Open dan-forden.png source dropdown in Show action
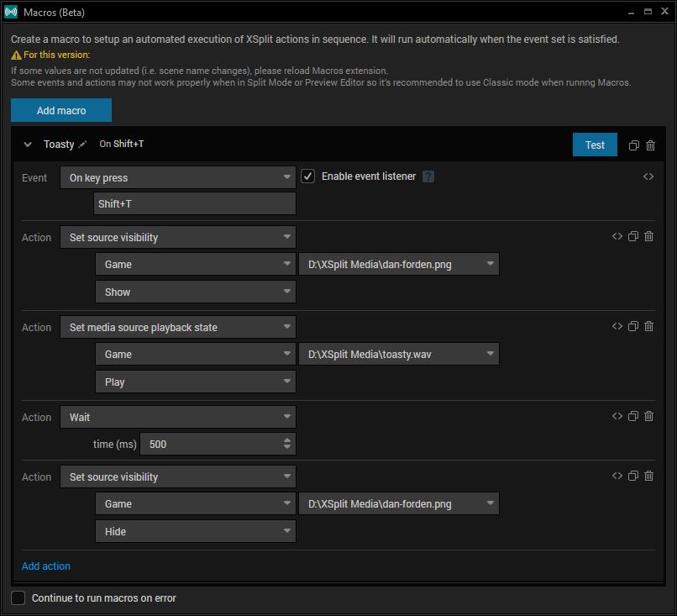This screenshot has width=677, height=616. [x=399, y=264]
